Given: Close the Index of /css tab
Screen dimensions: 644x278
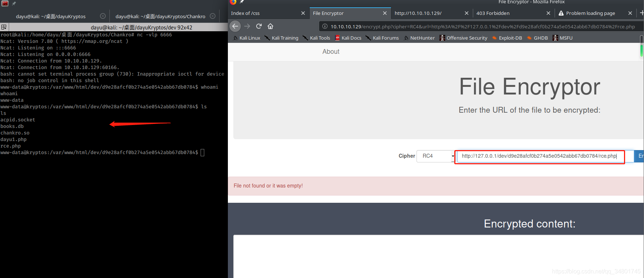Looking at the screenshot, I should (x=303, y=13).
